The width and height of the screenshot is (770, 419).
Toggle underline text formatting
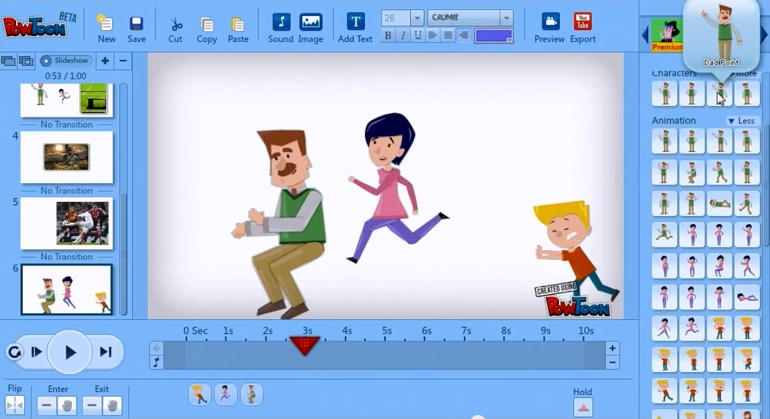pyautogui.click(x=416, y=36)
